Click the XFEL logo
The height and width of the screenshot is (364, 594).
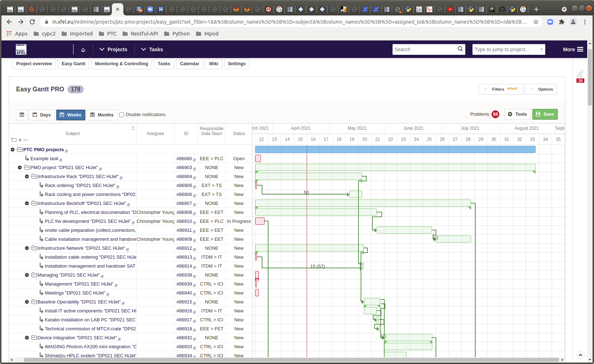coord(21,49)
